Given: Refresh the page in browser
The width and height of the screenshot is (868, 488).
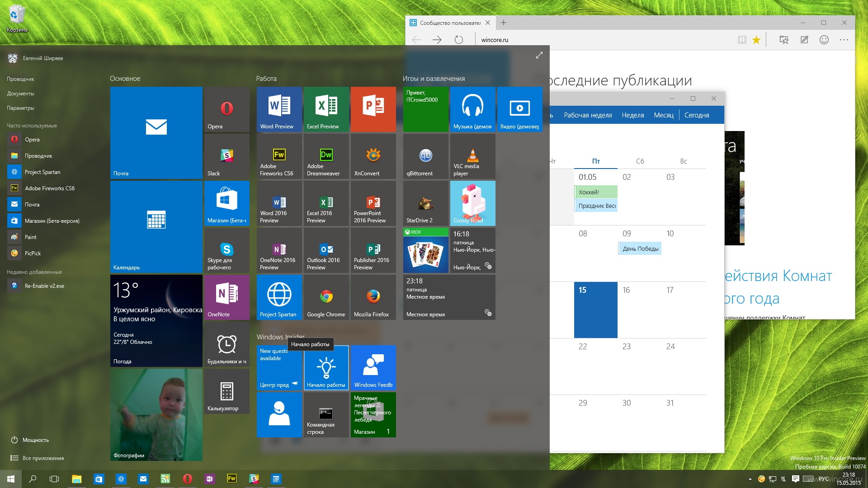Looking at the screenshot, I should tap(458, 40).
